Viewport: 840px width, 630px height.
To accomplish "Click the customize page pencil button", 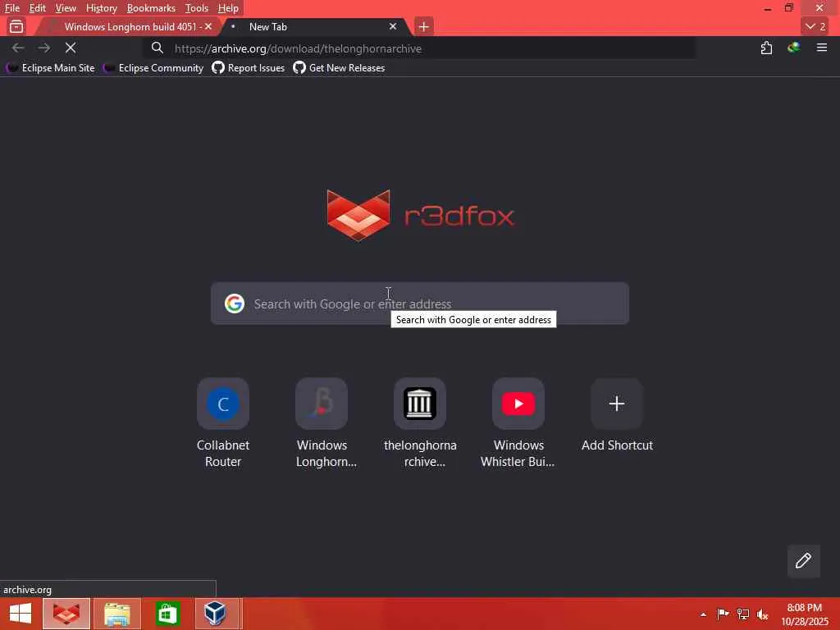I will click(x=803, y=560).
